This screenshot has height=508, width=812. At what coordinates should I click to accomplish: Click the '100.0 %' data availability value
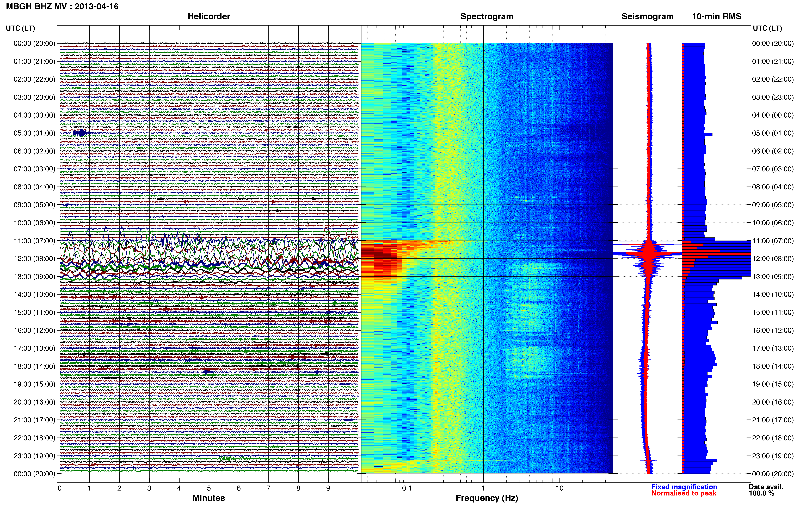(761, 493)
